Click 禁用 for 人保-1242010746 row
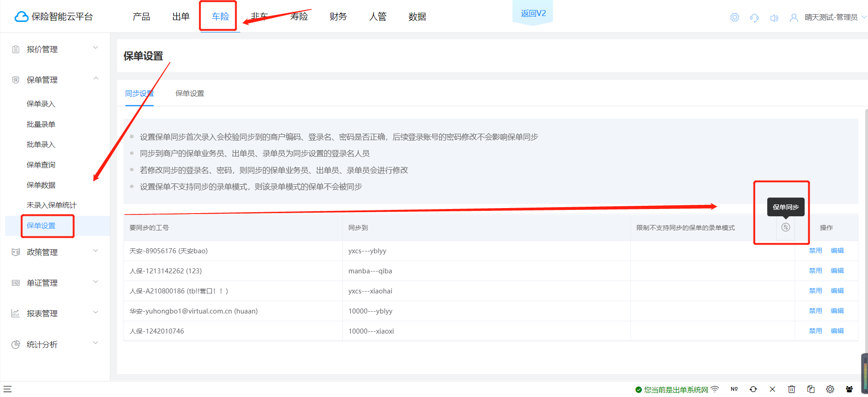The image size is (868, 397). click(x=816, y=331)
